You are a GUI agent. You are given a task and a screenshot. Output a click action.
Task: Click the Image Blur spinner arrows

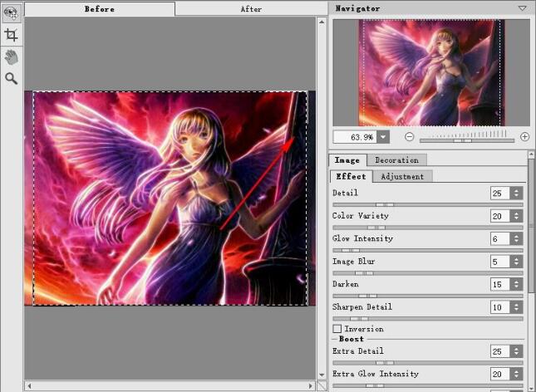[516, 262]
